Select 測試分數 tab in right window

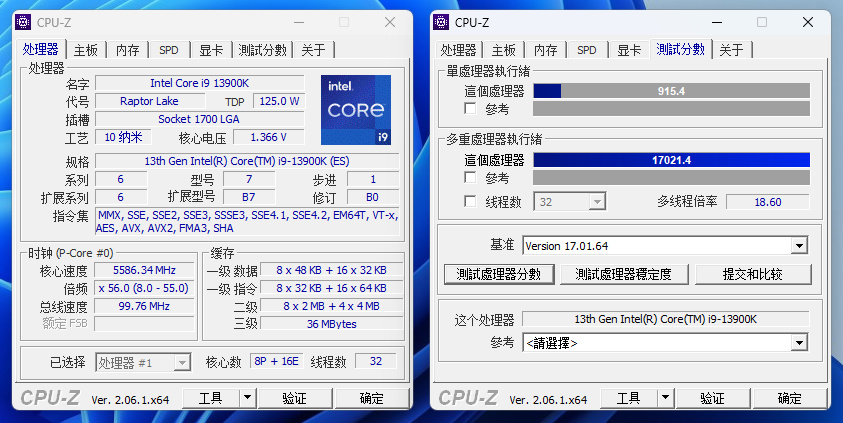pos(681,49)
